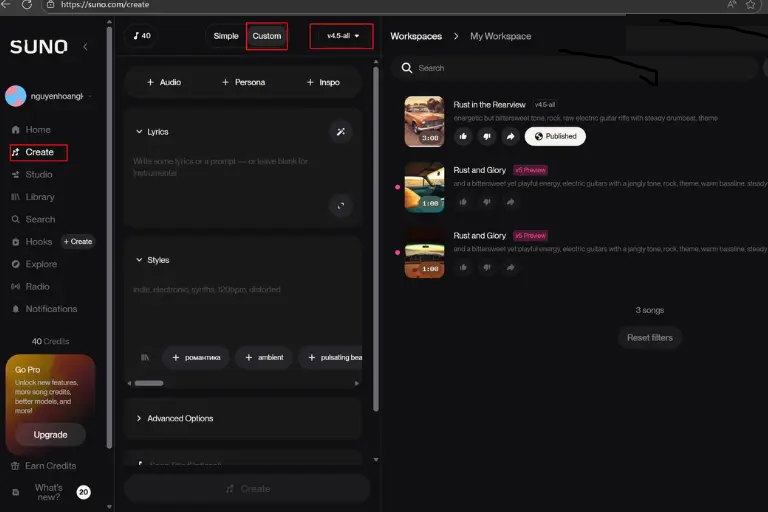This screenshot has width=768, height=512.
Task: Share the song Rust in the Rearview
Action: [x=510, y=136]
